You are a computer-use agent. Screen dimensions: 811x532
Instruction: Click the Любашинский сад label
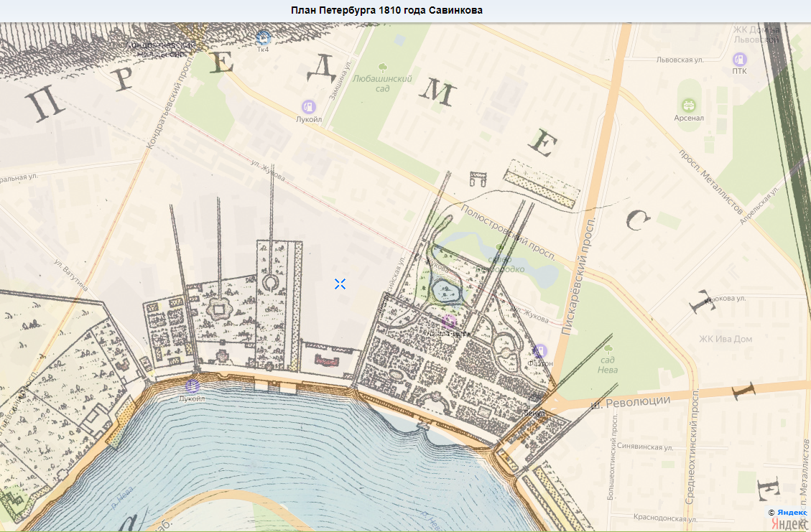(383, 84)
